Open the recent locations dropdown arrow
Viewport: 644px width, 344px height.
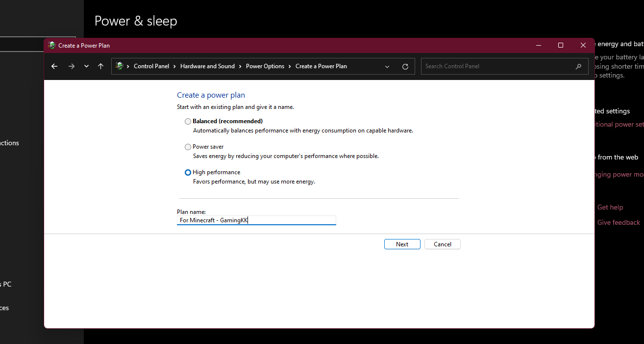tap(86, 66)
